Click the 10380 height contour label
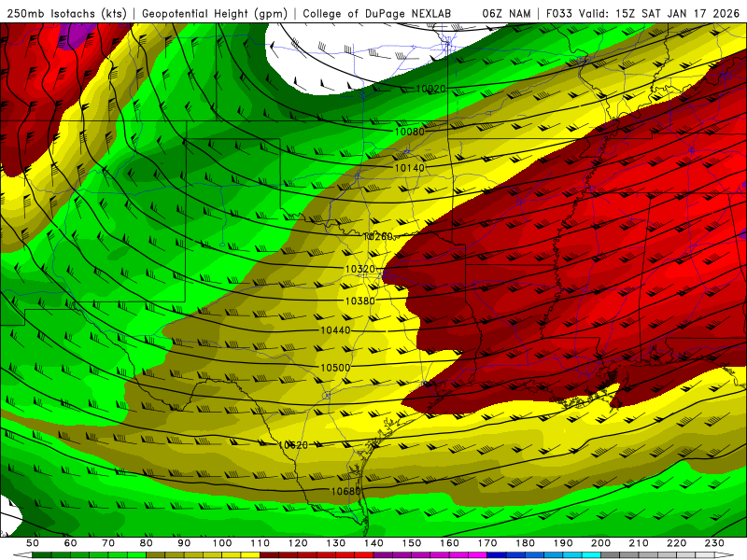 360,301
